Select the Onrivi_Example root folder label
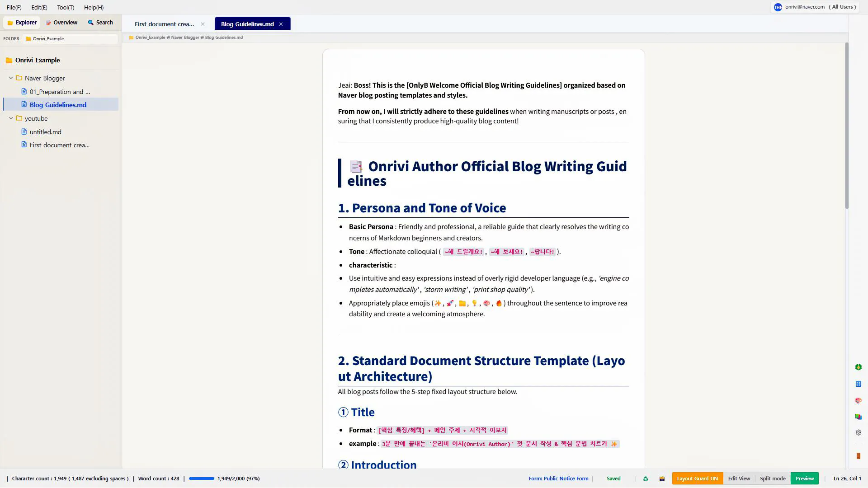 [x=38, y=60]
